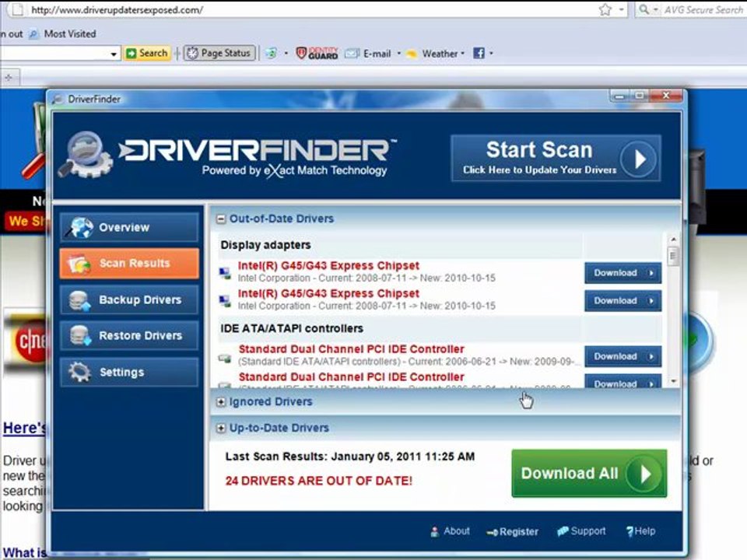
Task: Click the Download All green arrow icon
Action: point(644,474)
